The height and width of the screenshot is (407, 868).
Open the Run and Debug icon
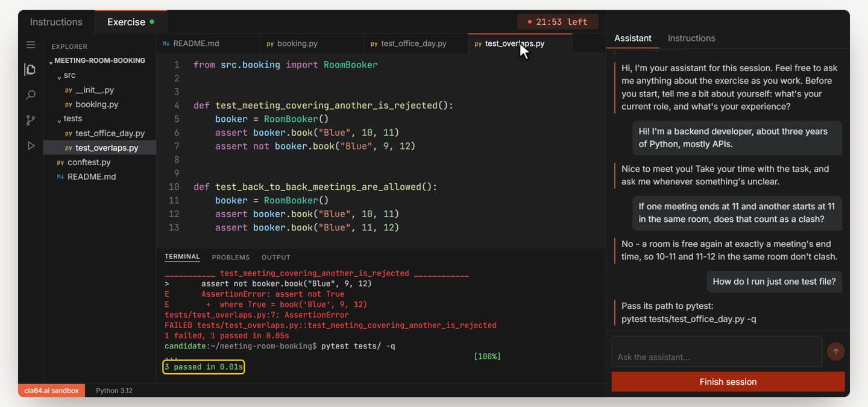pos(31,145)
